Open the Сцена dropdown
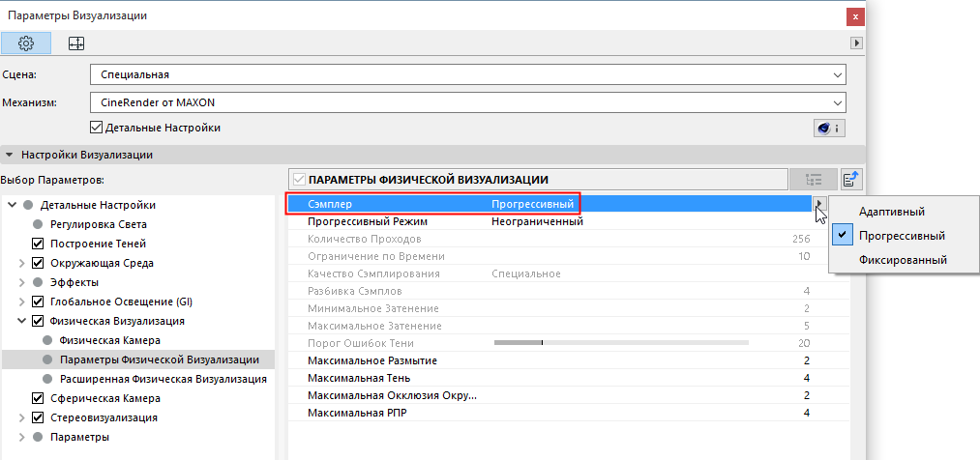Viewport: 980px width, 460px height. click(x=467, y=74)
